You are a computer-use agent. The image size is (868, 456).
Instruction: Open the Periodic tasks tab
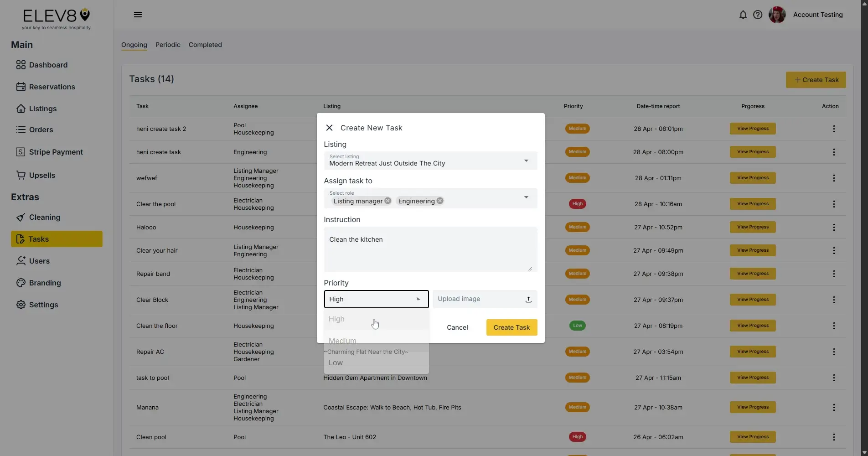pyautogui.click(x=167, y=44)
